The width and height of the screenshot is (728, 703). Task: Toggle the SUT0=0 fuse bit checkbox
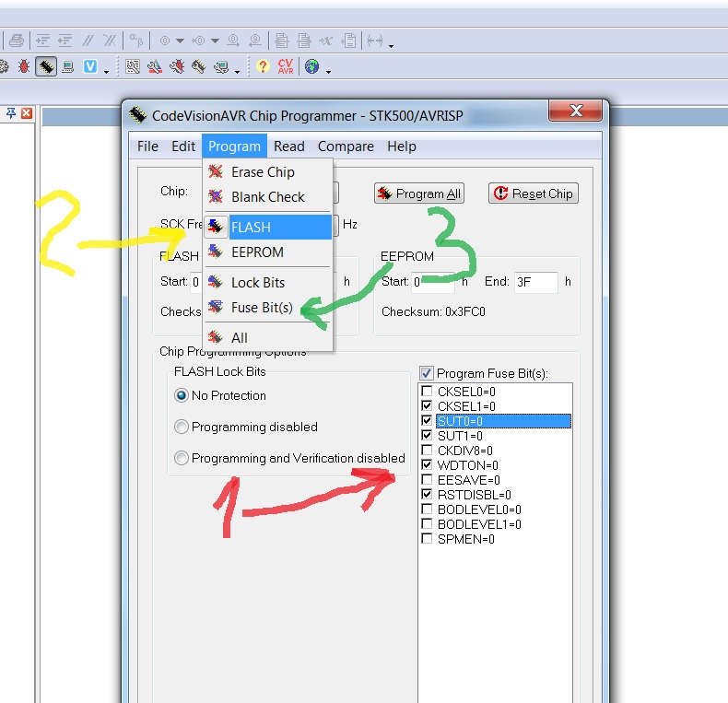[427, 421]
